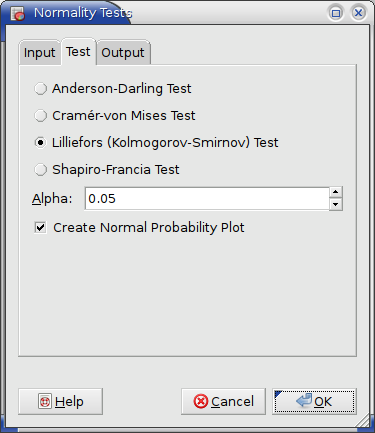This screenshot has width=375, height=433.
Task: Click the Alpha label text
Action: tap(52, 199)
